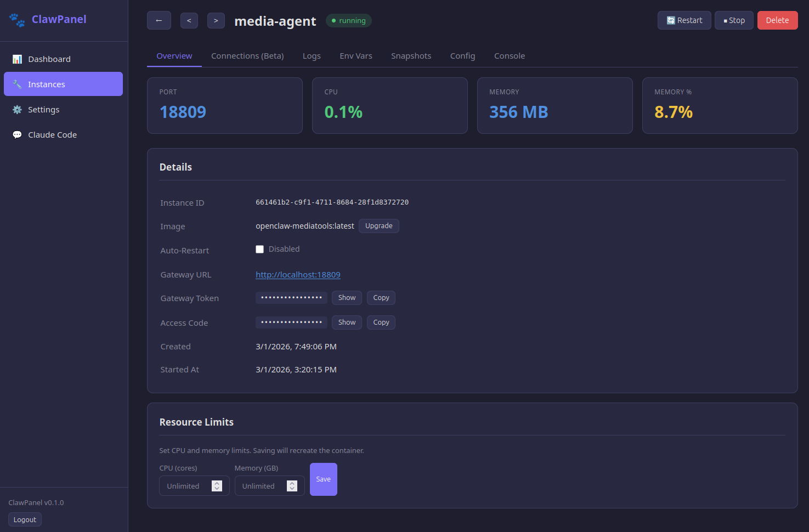Open the CPU cores Unlimited dropdown
This screenshot has width=809, height=532.
click(x=194, y=485)
